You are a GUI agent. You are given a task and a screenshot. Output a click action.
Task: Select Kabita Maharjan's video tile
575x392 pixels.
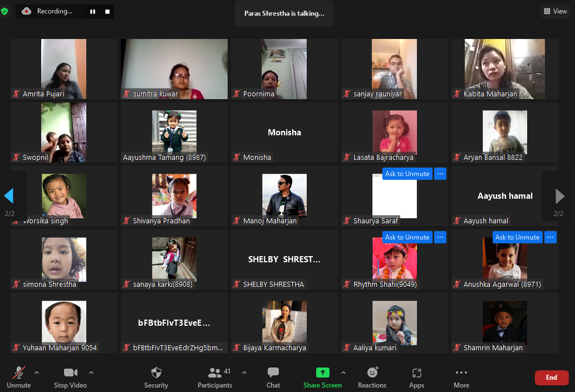tap(505, 69)
